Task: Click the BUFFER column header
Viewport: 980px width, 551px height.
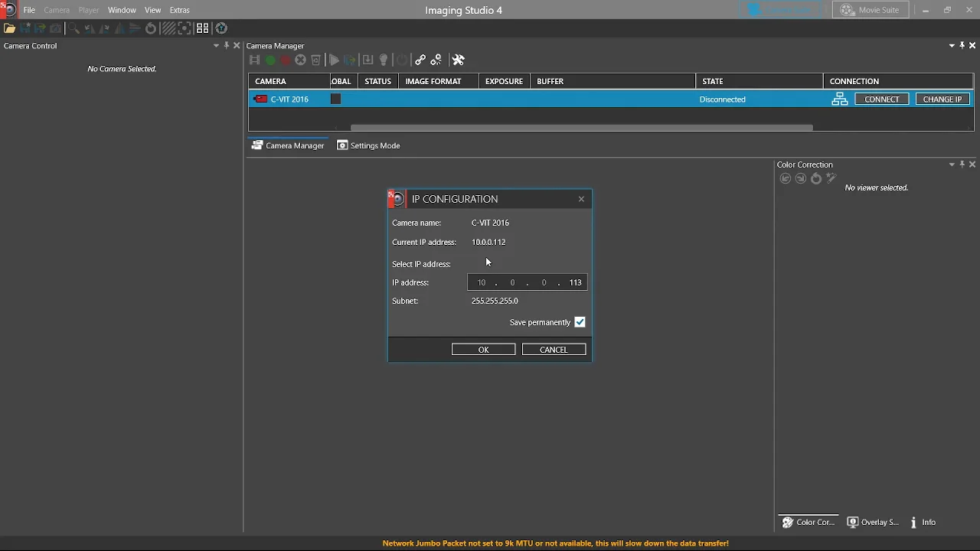Action: pos(612,81)
